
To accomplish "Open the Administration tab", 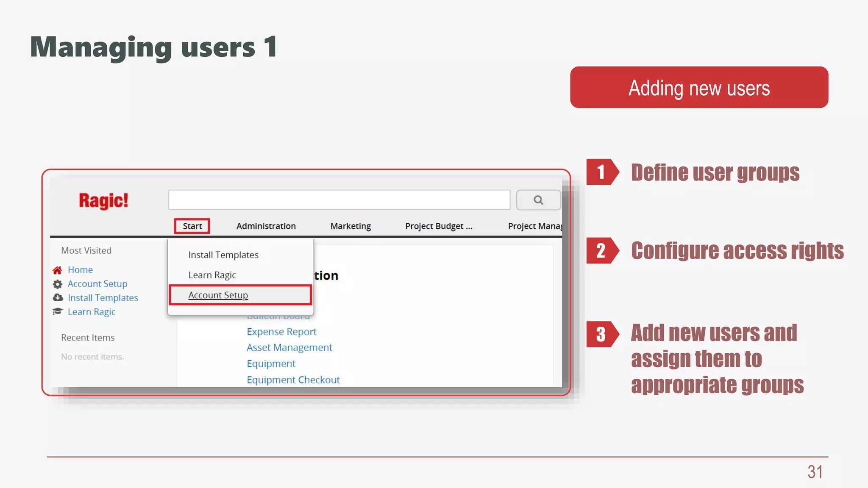I will click(x=266, y=226).
